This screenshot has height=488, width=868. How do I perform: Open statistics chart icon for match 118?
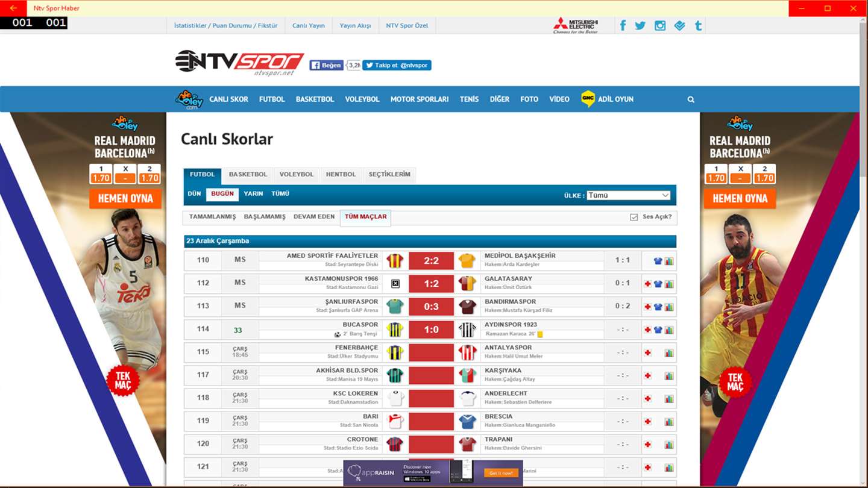point(669,399)
